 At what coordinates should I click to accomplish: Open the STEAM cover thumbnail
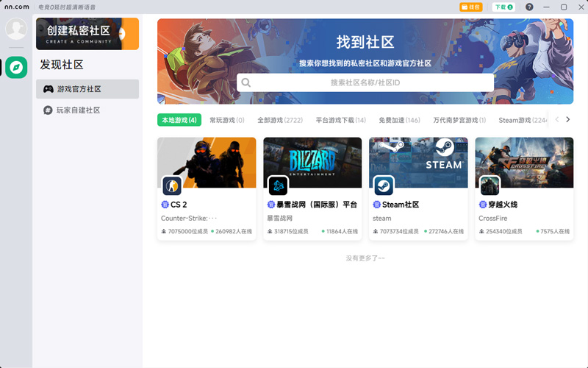[x=418, y=162]
